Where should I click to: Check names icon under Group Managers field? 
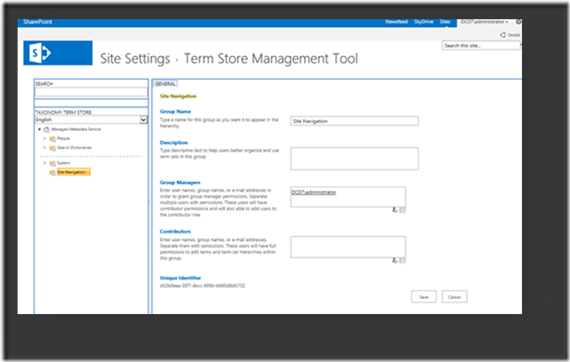(395, 210)
